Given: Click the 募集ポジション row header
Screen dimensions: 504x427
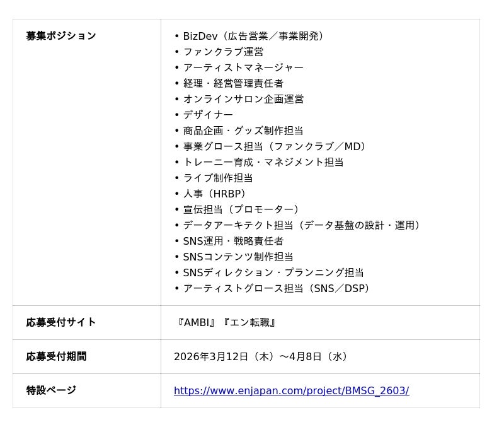Looking at the screenshot, I should tap(61, 36).
